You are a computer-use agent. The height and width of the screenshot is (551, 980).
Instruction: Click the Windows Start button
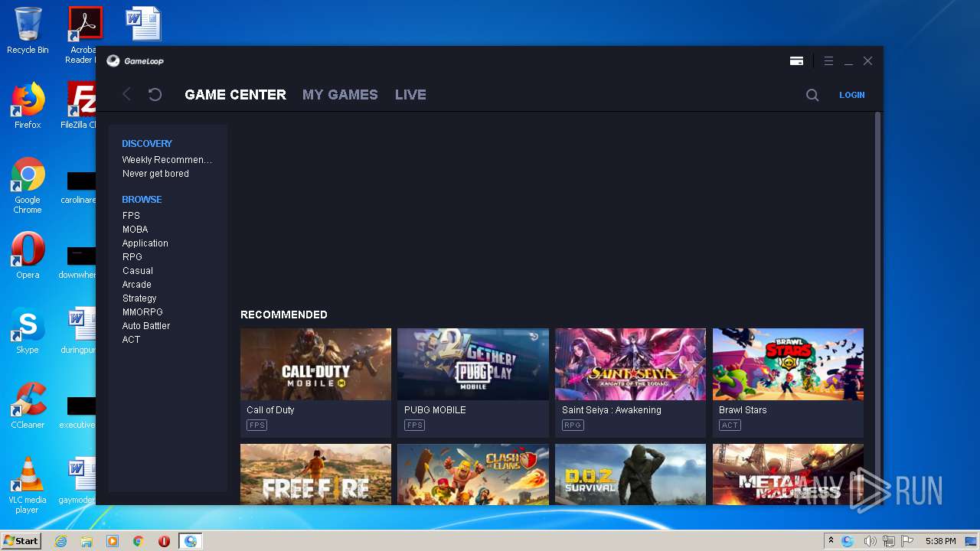[x=21, y=540]
